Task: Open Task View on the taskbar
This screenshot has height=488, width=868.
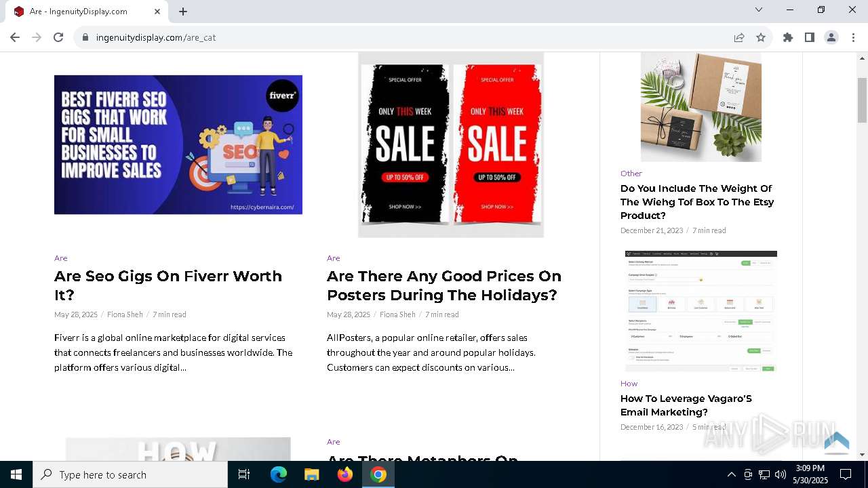Action: click(x=244, y=474)
